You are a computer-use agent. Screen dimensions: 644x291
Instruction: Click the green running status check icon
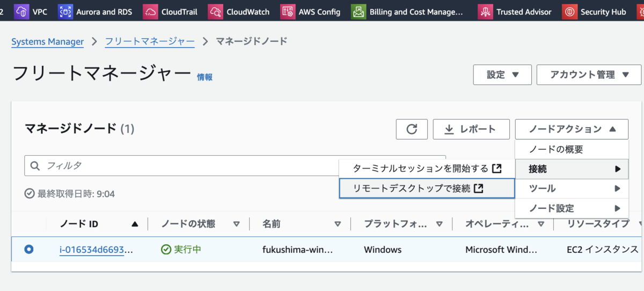coord(166,250)
